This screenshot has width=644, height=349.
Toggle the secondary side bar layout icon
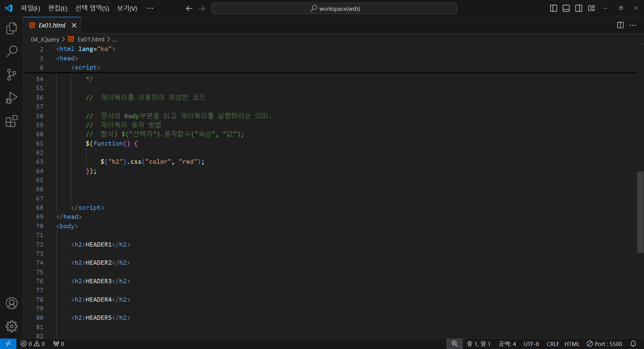pyautogui.click(x=579, y=8)
